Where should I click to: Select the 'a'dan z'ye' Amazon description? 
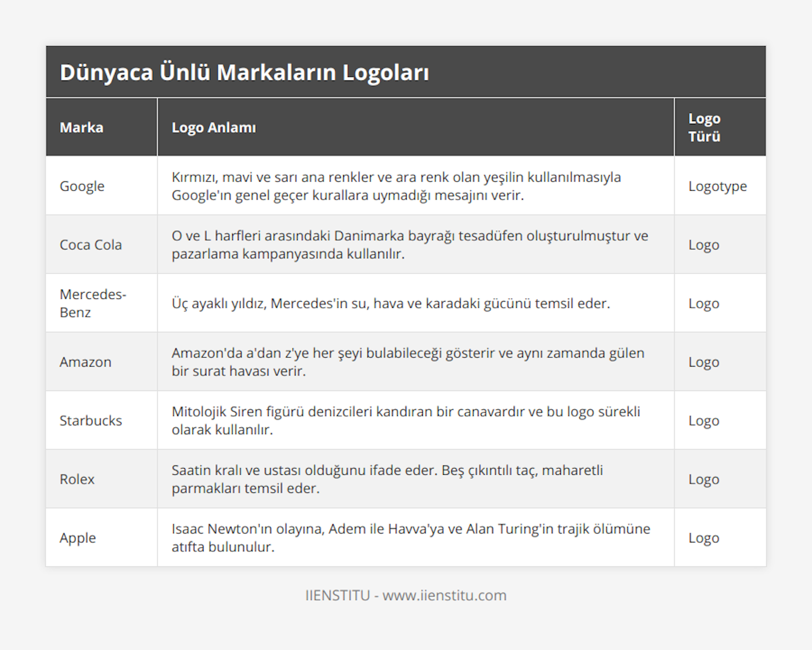[408, 362]
